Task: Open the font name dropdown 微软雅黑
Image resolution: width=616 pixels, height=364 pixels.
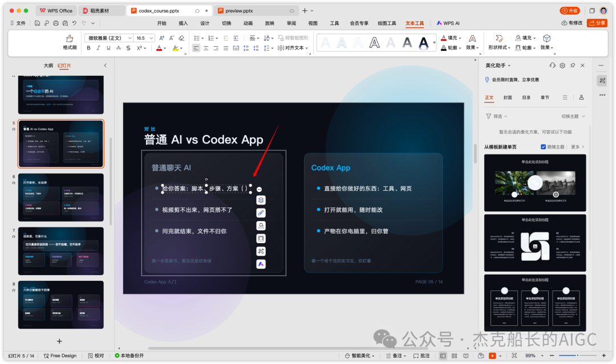Action: pos(129,38)
